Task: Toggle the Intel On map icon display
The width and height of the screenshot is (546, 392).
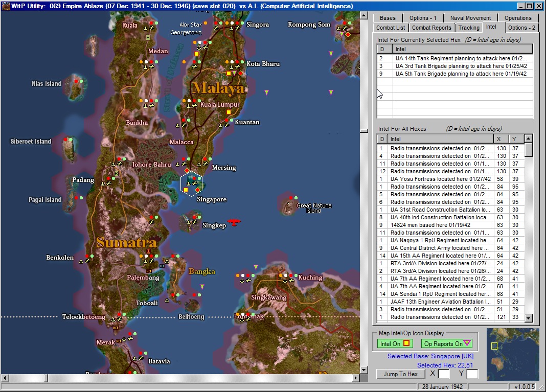Action: click(x=395, y=343)
